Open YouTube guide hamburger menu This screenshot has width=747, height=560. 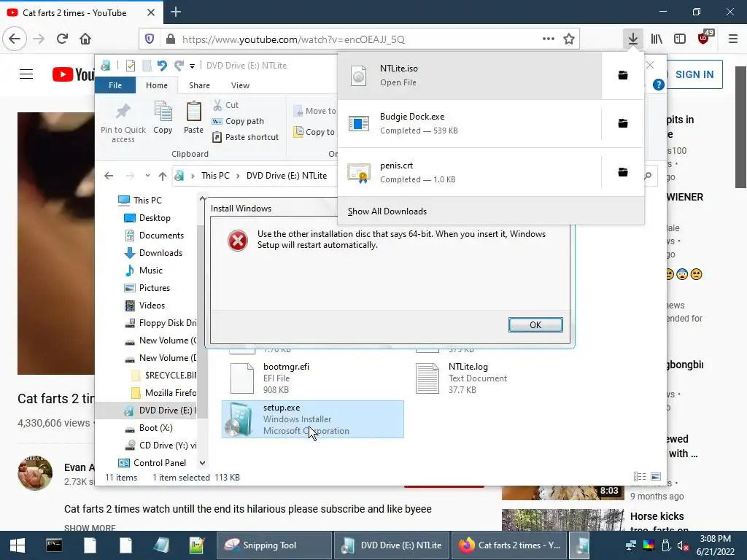26,74
